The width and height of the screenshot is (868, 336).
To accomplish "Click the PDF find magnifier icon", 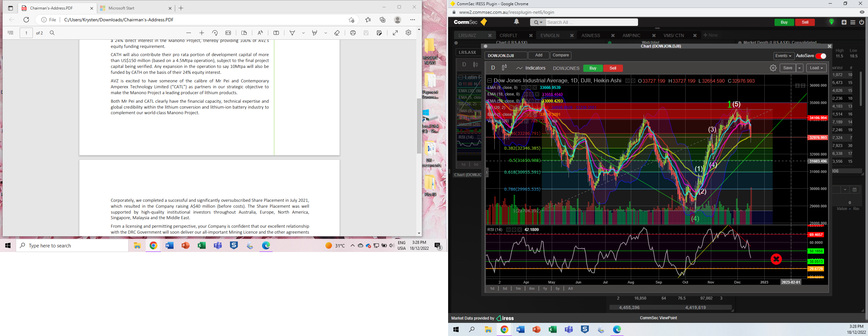I will [52, 33].
